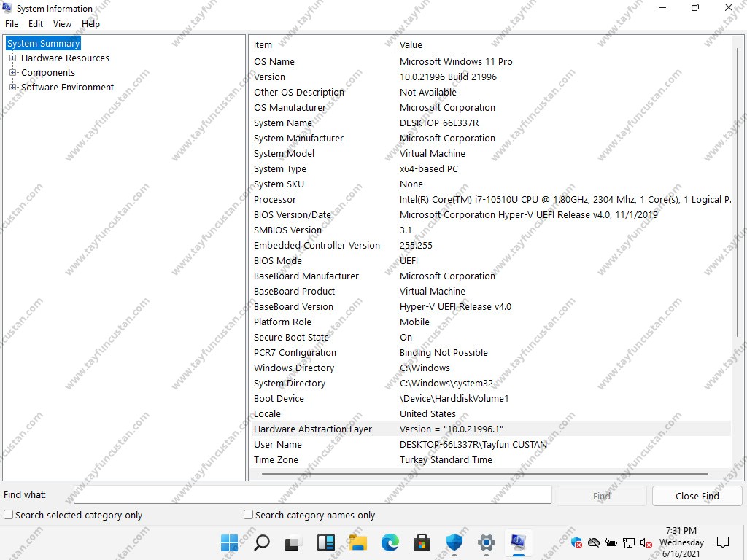Select the Secure Boot State row
This screenshot has height=560, width=747.
(491, 337)
